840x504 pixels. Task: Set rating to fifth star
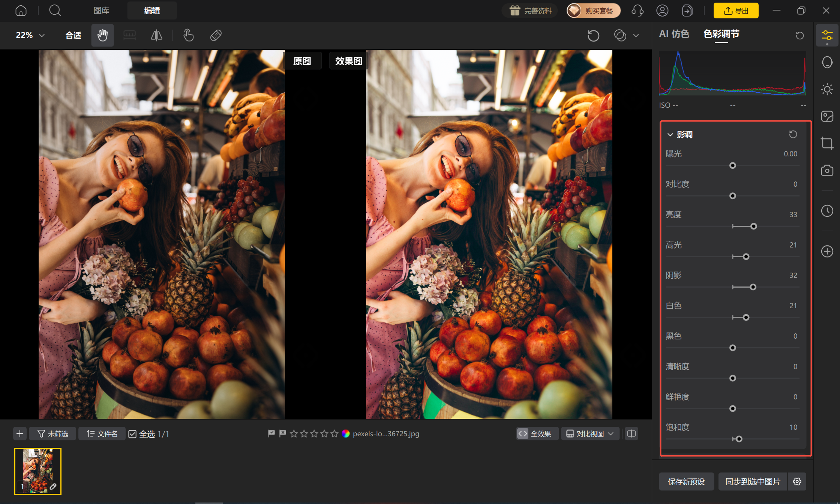(334, 434)
